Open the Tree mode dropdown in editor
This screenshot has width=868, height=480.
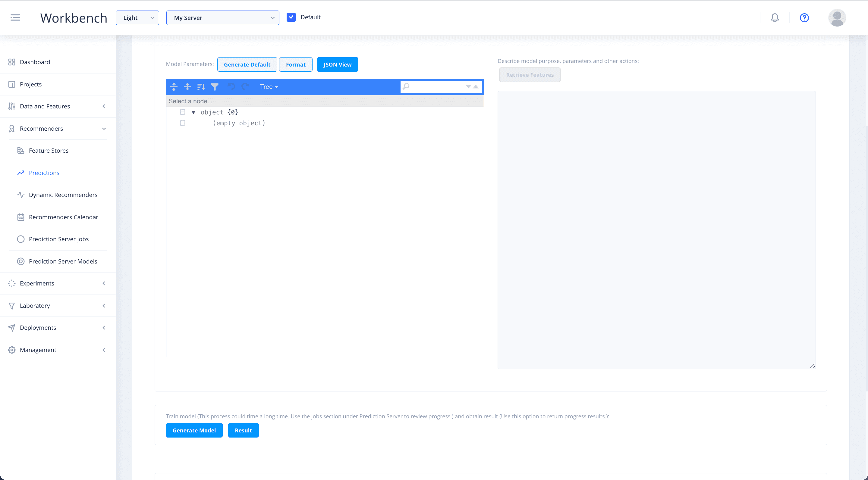[x=269, y=87]
